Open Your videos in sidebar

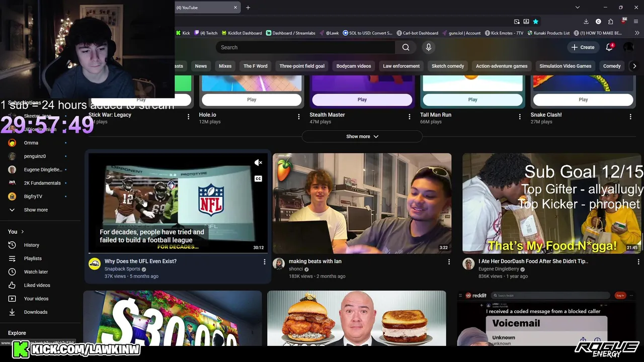(36, 299)
